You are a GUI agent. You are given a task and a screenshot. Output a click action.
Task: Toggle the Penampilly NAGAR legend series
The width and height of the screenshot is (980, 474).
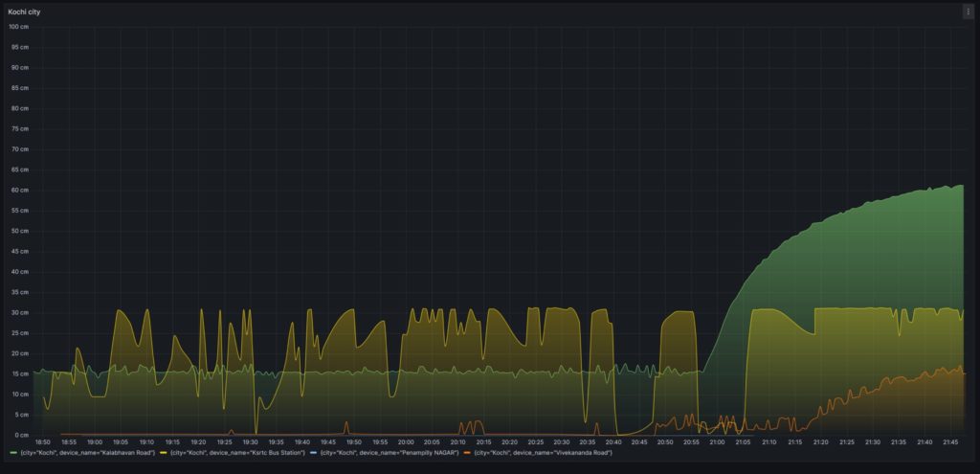(x=390, y=452)
